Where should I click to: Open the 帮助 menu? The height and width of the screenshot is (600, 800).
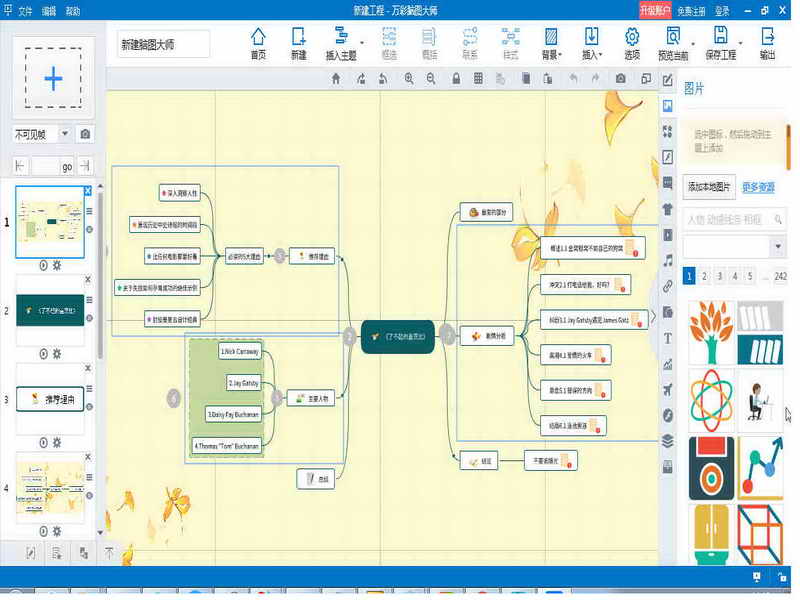(72, 11)
